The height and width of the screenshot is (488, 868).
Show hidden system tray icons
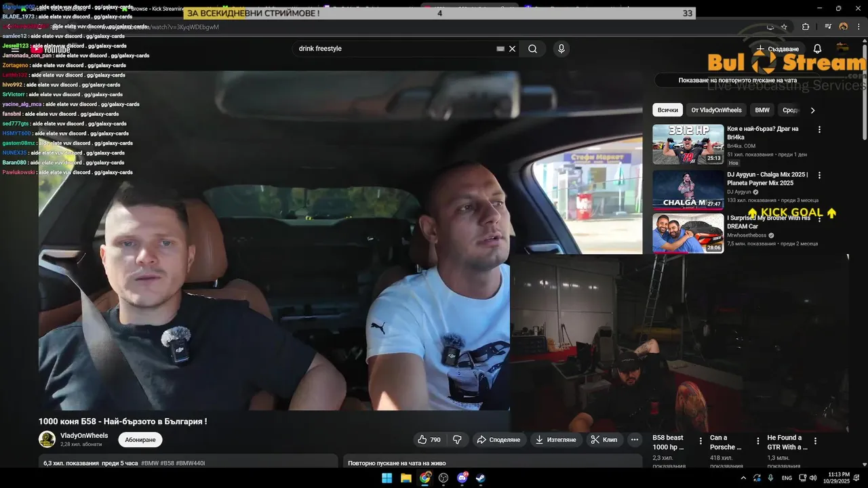tap(744, 478)
